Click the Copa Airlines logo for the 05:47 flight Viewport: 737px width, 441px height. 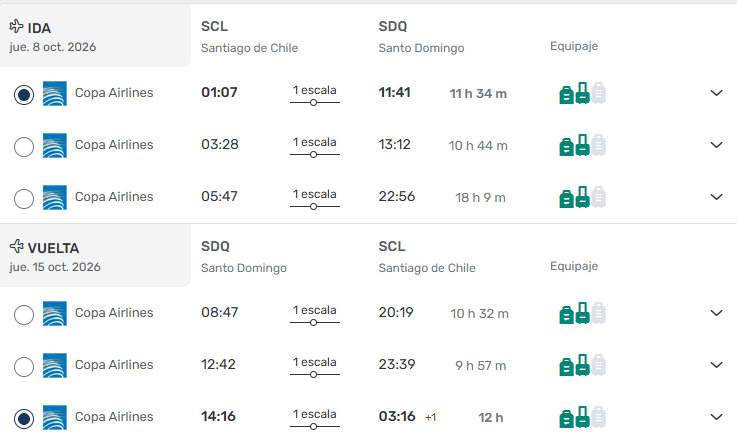[54, 198]
